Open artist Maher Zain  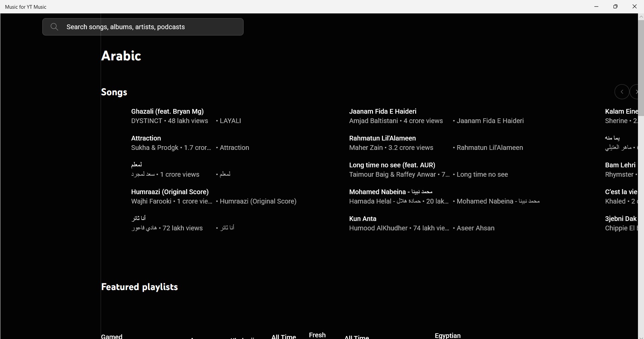[x=366, y=148]
